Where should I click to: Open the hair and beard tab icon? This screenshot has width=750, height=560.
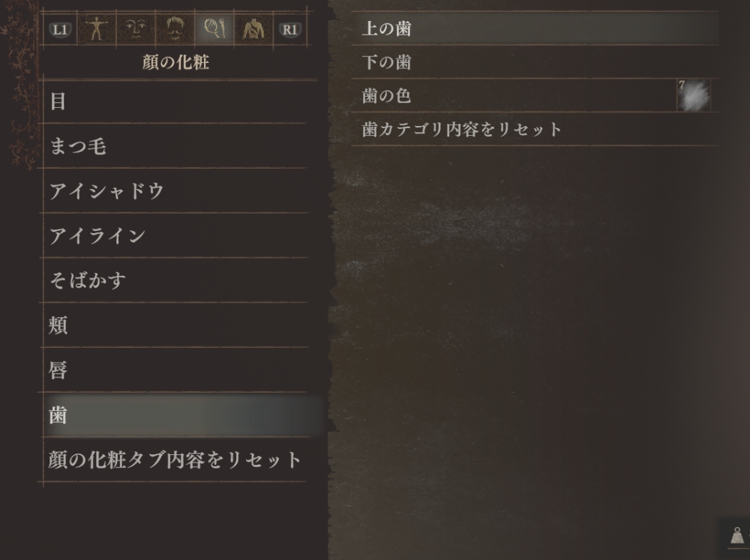[175, 29]
